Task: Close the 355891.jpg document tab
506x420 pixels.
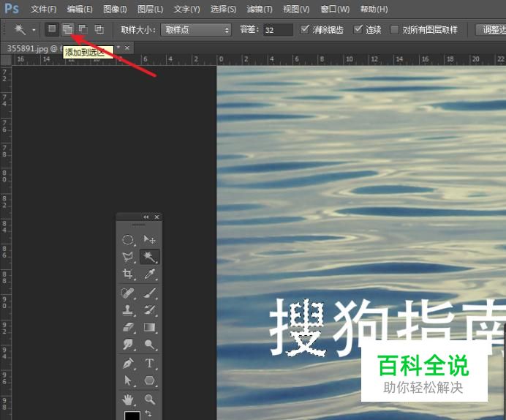Action: 127,48
